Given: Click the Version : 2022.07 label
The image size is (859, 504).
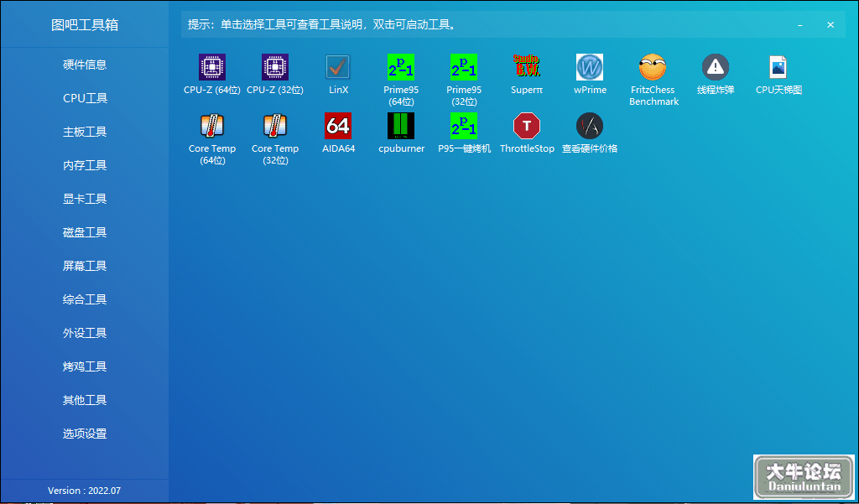Looking at the screenshot, I should click(85, 491).
